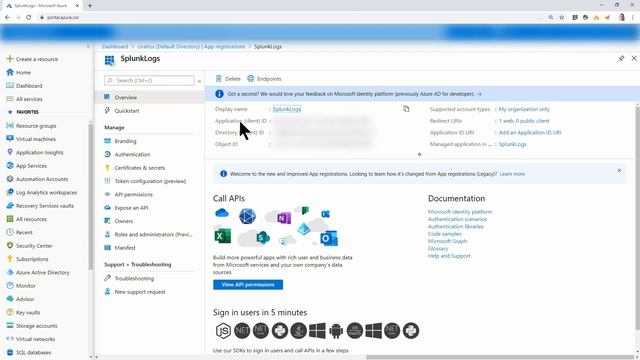Click the Create a resource plus icon
This screenshot has height=360, width=640.
[x=10, y=59]
